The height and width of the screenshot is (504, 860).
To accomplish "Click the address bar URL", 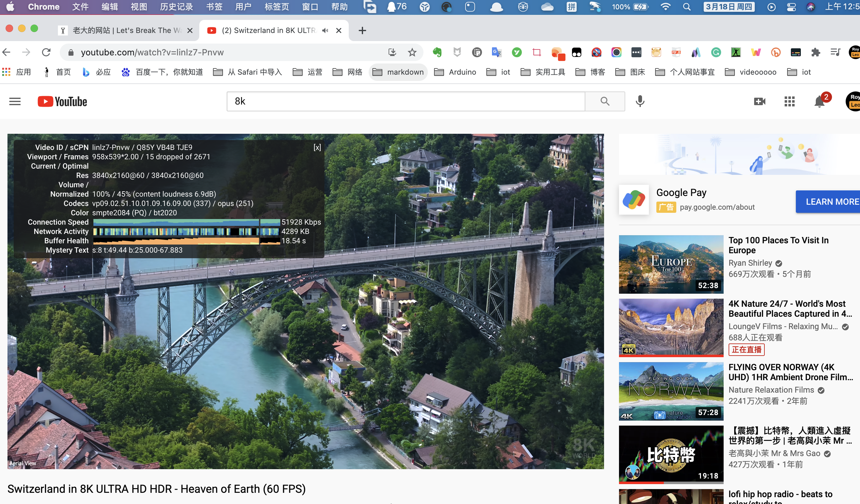I will pos(152,52).
